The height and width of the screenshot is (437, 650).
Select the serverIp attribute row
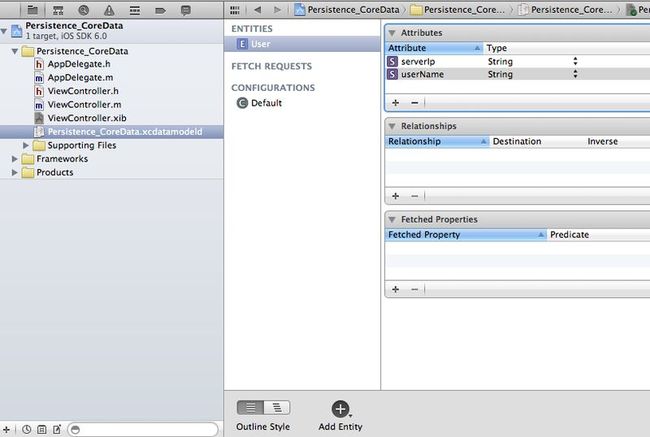[x=517, y=61]
